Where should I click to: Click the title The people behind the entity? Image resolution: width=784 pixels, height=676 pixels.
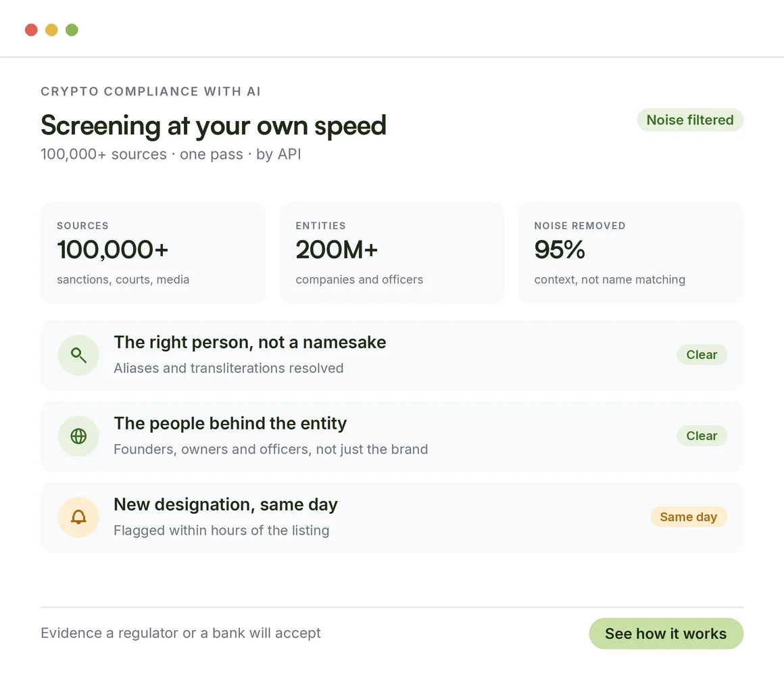pyautogui.click(x=230, y=423)
